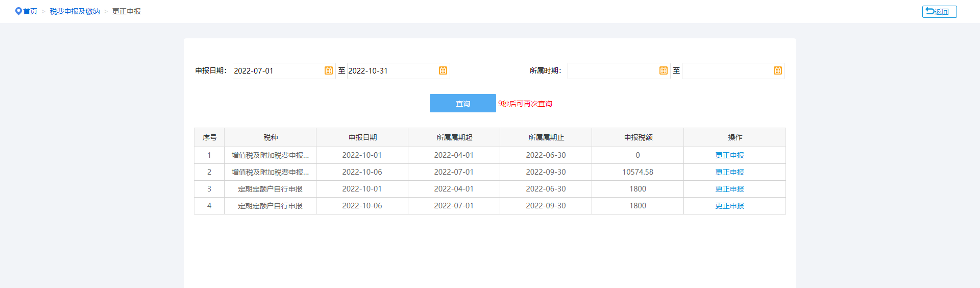The width and height of the screenshot is (980, 288).
Task: Open calendar for 申报日期 start date
Action: point(329,70)
